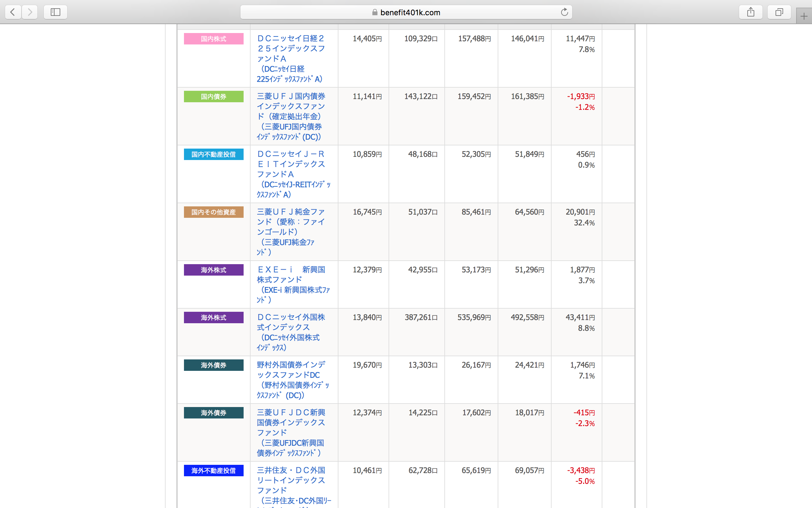
Task: Click 海外株式 label in DCニッセイ外国株式 row
Action: point(213,317)
